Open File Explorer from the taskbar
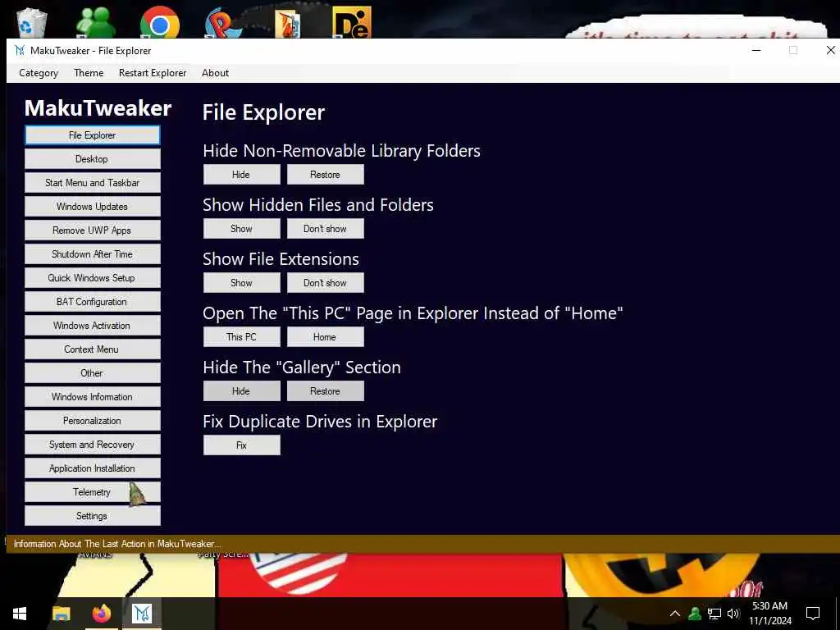Viewport: 840px width, 630px height. click(x=61, y=614)
